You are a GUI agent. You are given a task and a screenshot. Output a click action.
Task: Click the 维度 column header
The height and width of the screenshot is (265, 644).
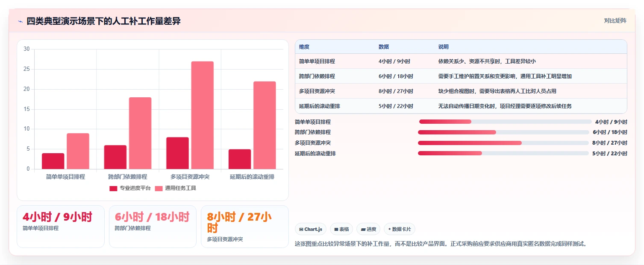click(x=304, y=47)
